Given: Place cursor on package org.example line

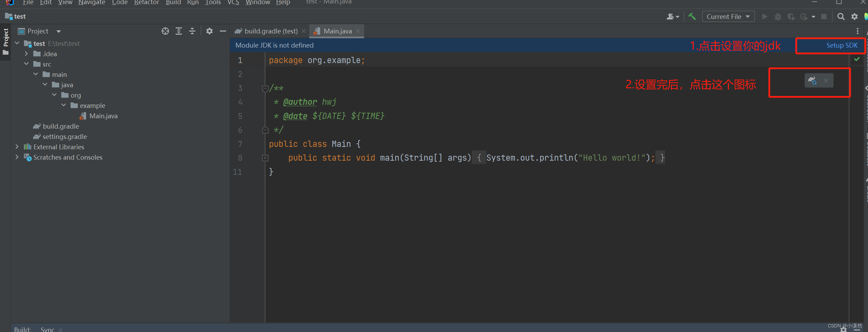Looking at the screenshot, I should coord(317,60).
